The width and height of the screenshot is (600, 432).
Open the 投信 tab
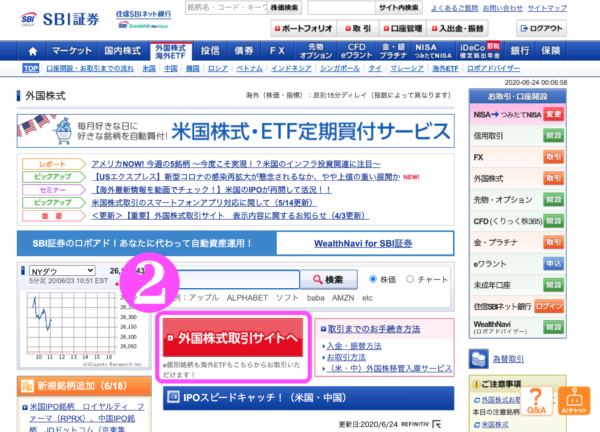pos(210,51)
